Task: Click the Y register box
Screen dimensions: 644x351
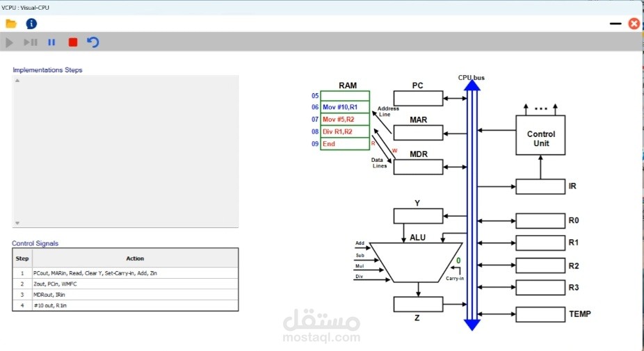Action: [x=418, y=216]
